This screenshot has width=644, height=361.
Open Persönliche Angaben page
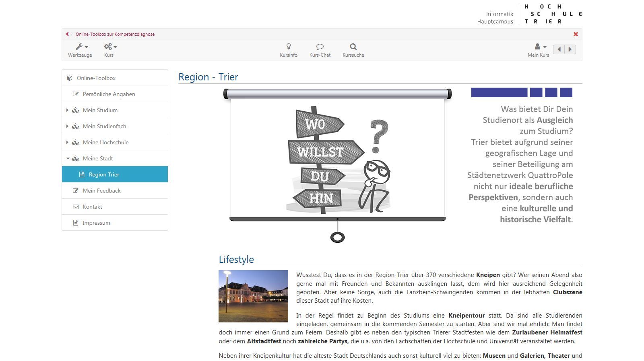[x=109, y=94]
